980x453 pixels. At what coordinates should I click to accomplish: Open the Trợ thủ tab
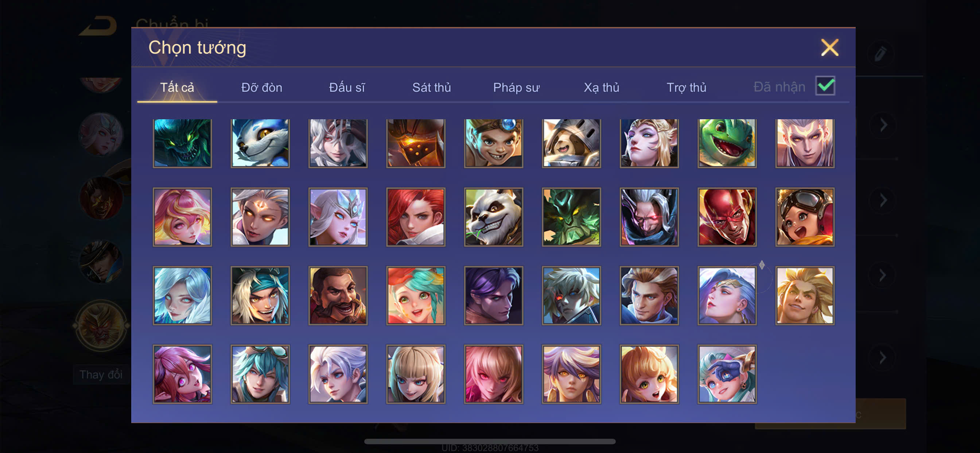pos(686,88)
